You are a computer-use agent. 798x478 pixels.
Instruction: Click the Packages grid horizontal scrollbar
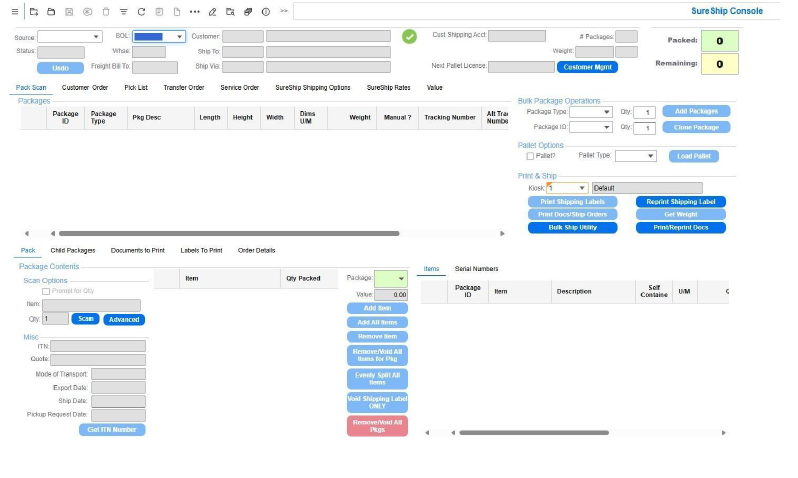coord(228,234)
